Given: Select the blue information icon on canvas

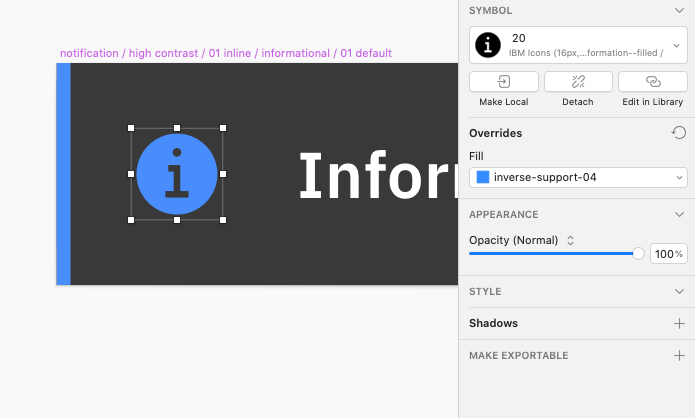Looking at the screenshot, I should 177,174.
